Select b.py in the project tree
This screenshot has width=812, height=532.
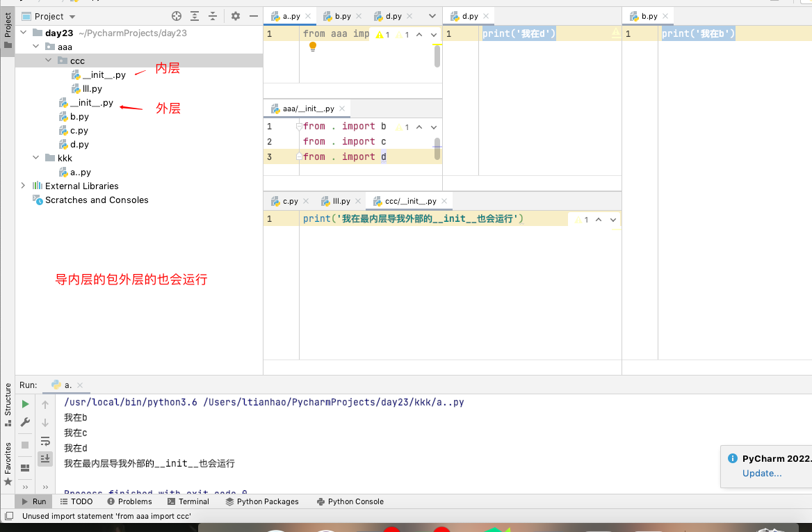tap(74, 117)
